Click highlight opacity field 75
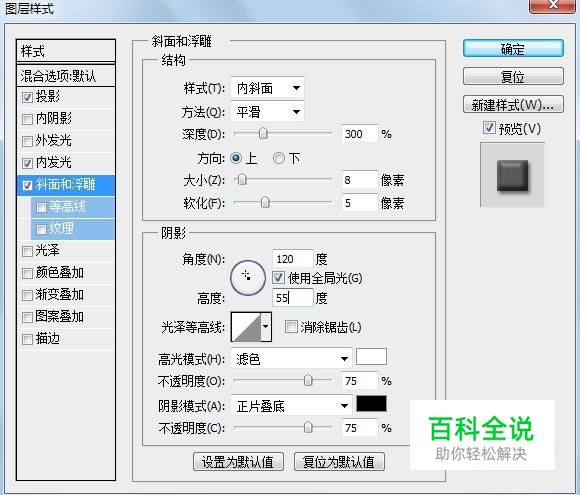The height and width of the screenshot is (495, 580). (x=360, y=380)
